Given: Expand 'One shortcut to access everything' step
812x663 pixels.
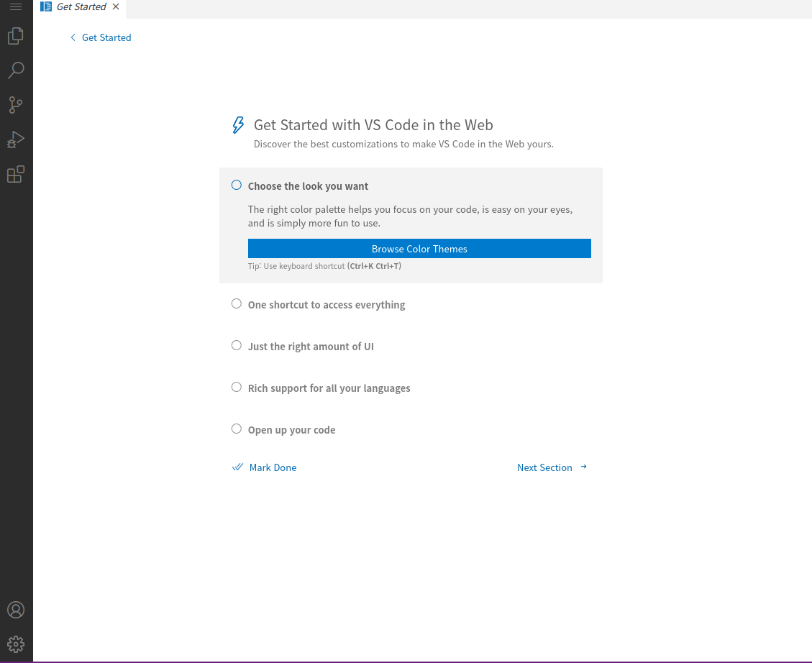Looking at the screenshot, I should pos(327,305).
